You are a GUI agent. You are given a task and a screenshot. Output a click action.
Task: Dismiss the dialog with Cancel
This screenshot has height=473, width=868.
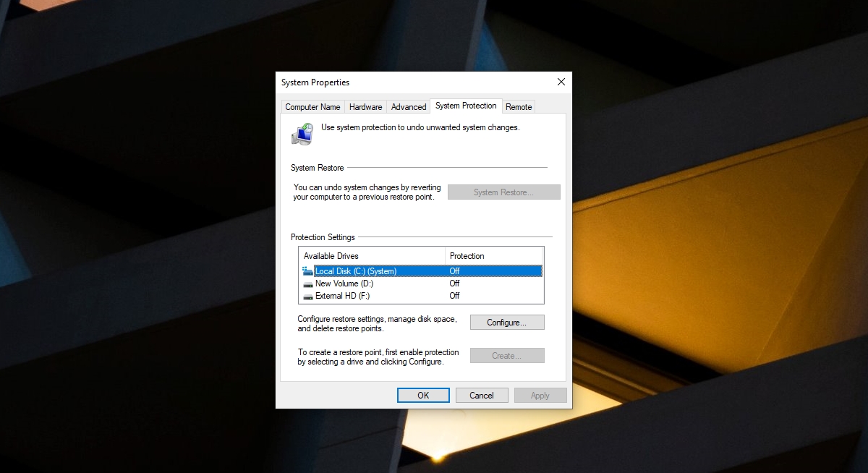(x=482, y=395)
